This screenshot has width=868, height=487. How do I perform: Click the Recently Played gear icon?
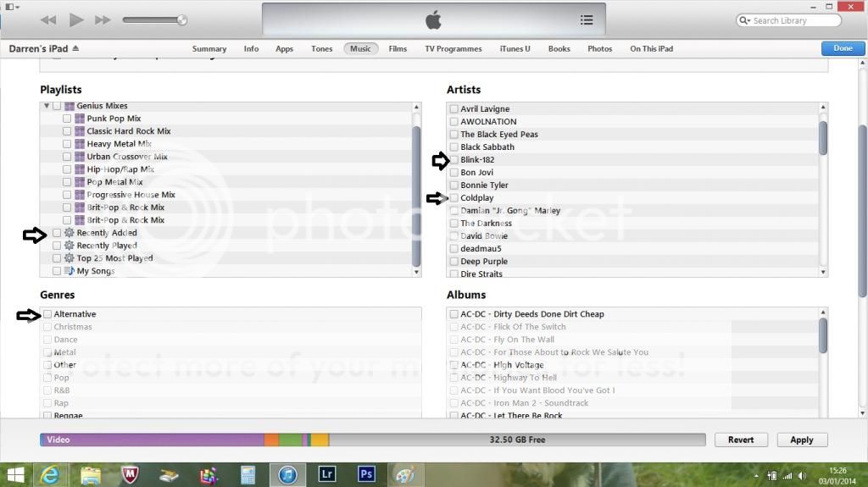[70, 246]
